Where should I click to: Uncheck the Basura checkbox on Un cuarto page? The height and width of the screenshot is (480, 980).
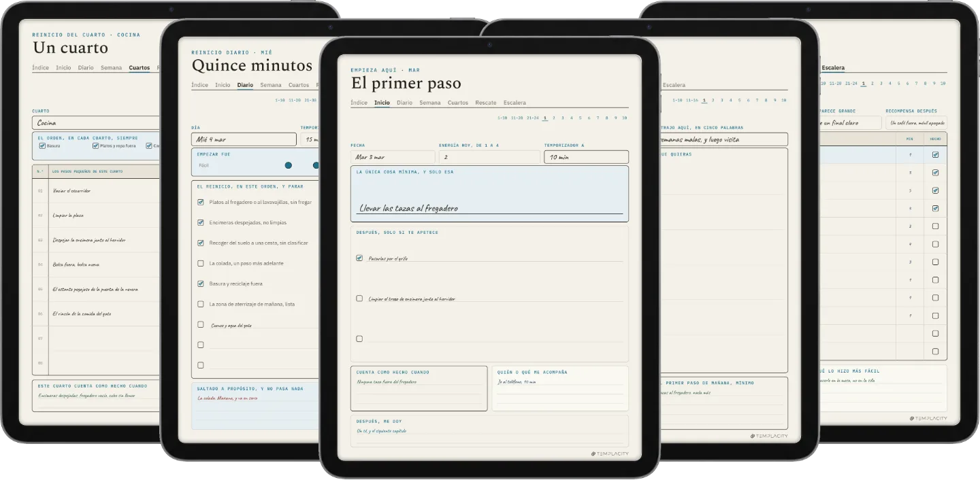tap(42, 145)
